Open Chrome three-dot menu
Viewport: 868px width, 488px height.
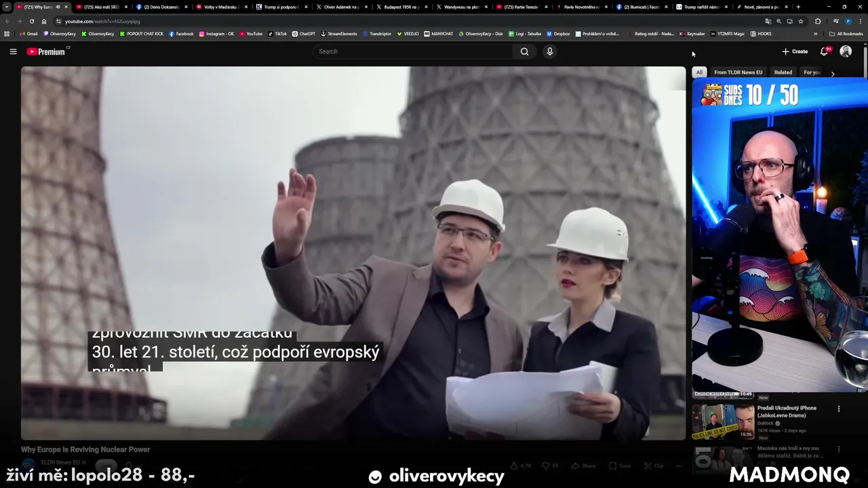[860, 21]
